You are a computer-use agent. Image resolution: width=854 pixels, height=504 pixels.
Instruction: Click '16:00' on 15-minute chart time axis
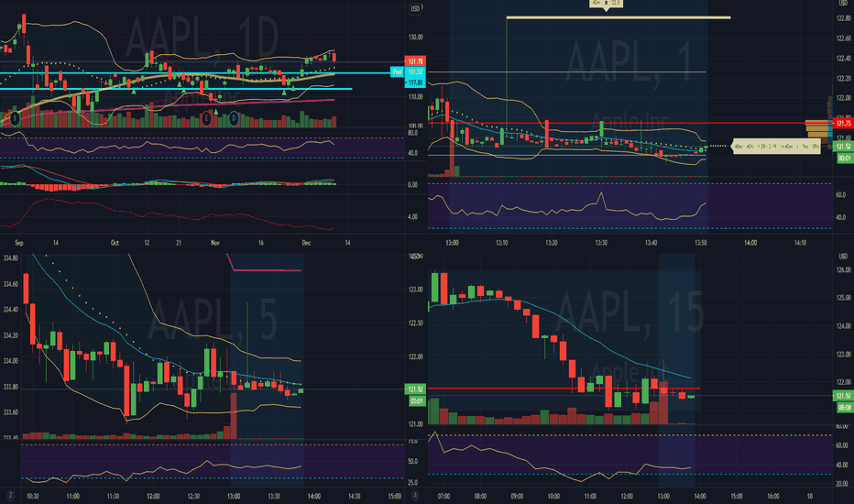(x=772, y=497)
